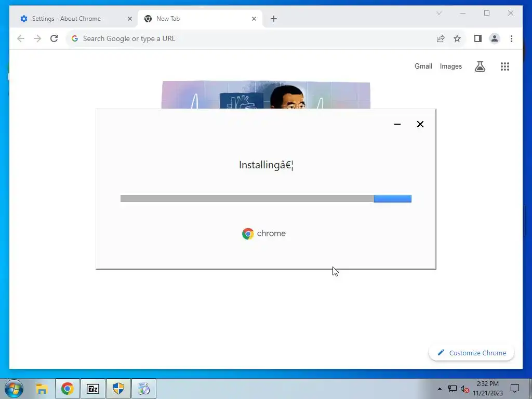This screenshot has height=399, width=532.
Task: Expand the tab search chevron
Action: 438,13
